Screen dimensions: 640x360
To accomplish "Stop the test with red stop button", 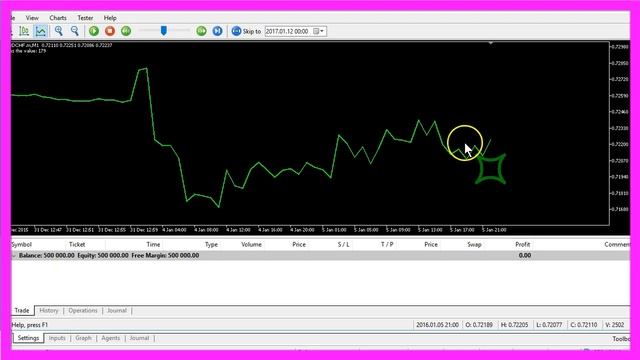I will pos(110,31).
